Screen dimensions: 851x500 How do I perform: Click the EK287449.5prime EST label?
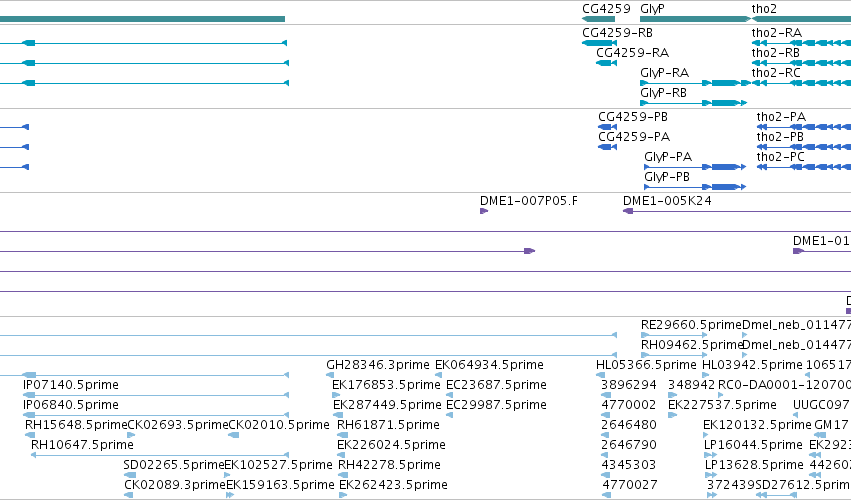(x=387, y=405)
